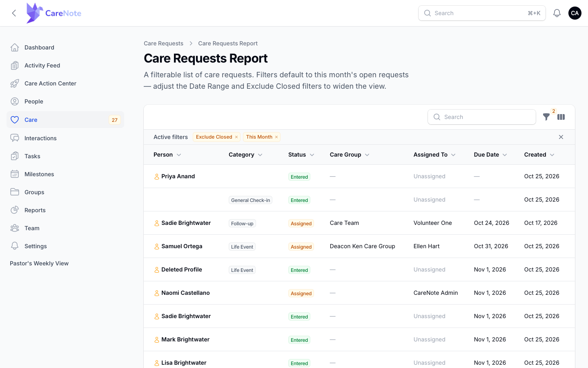Click the heart icon for Care
Image resolution: width=588 pixels, height=368 pixels.
click(x=15, y=120)
